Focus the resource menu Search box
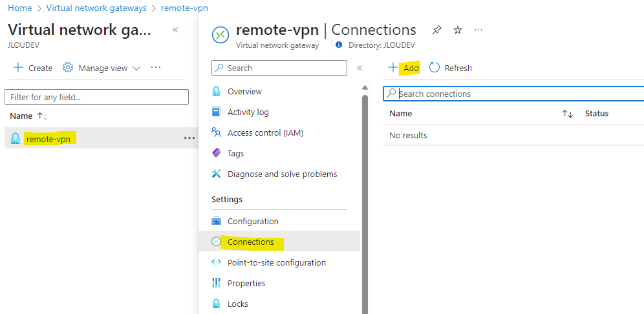The image size is (644, 314). (x=279, y=68)
